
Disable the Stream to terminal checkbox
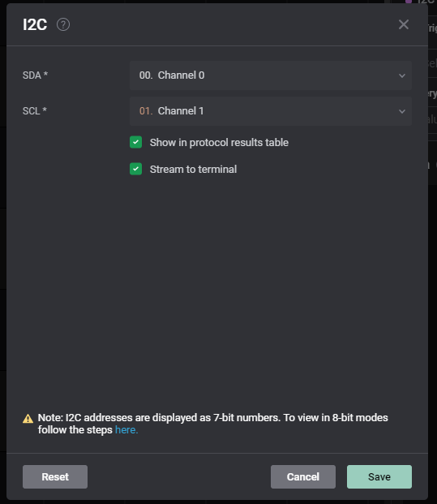(x=136, y=169)
